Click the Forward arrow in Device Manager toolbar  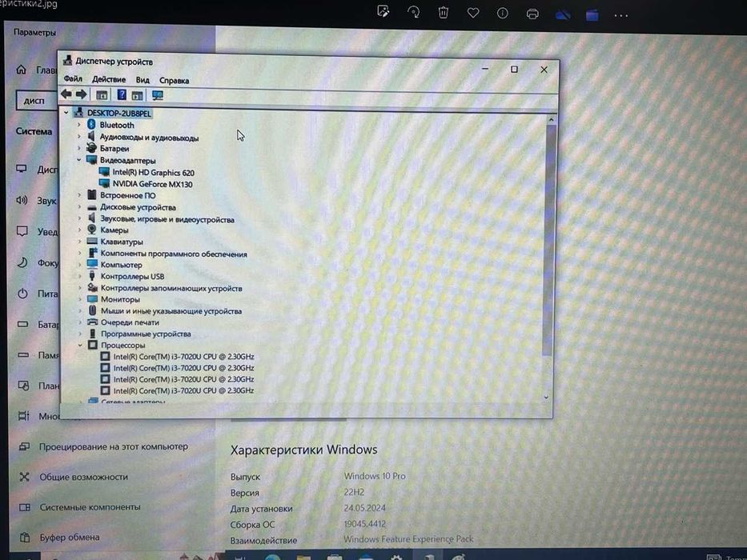[x=82, y=94]
